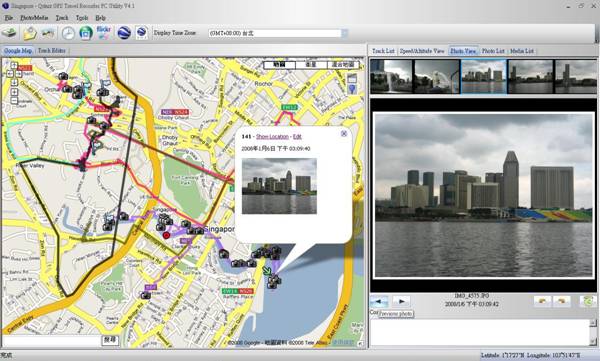
Task: Select the Merlion statue photo thumbnail
Action: coord(437,76)
